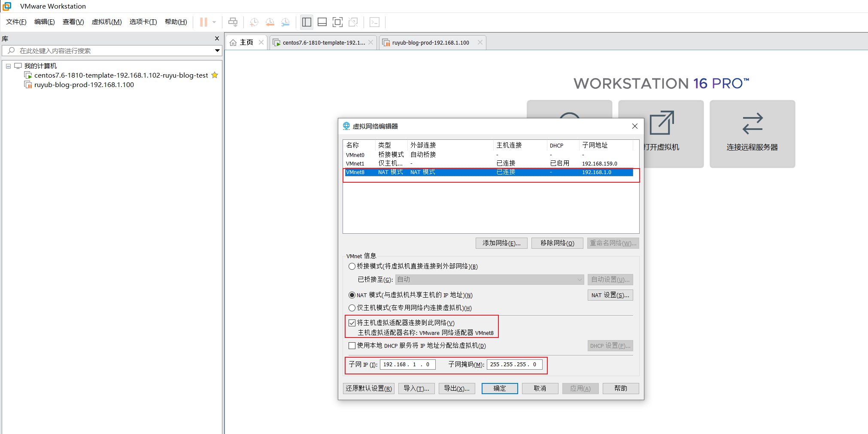
Task: Click the 子网地址 column header
Action: point(606,145)
